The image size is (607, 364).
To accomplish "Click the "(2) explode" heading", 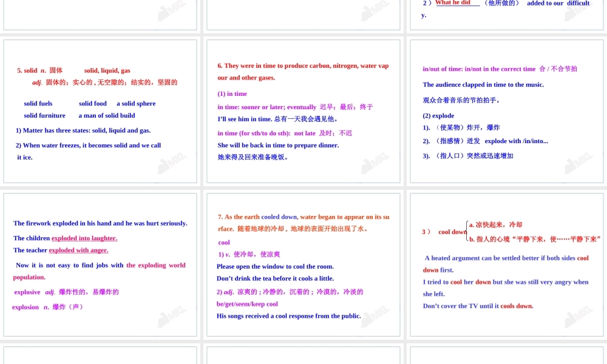I will pos(438,115).
